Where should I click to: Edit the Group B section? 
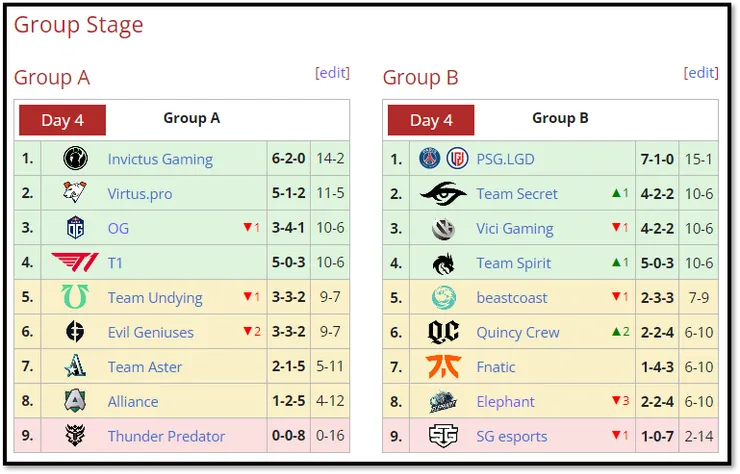click(701, 73)
